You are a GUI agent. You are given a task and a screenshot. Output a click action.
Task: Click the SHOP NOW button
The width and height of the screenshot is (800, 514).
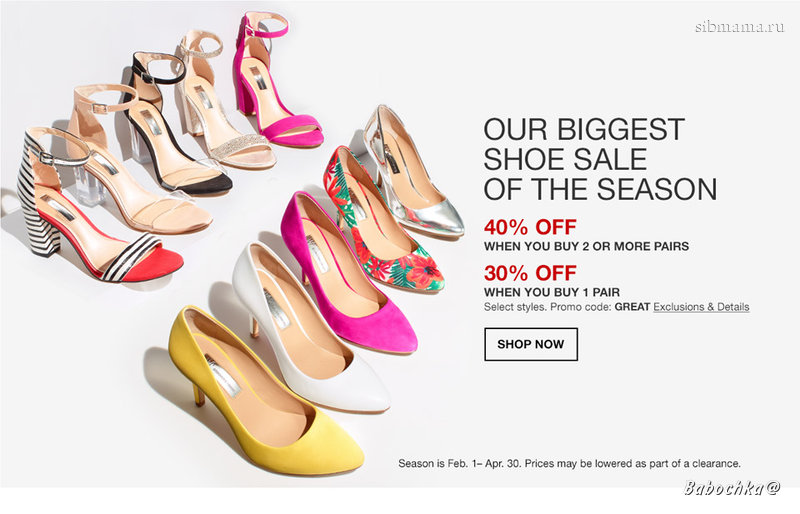coord(531,344)
